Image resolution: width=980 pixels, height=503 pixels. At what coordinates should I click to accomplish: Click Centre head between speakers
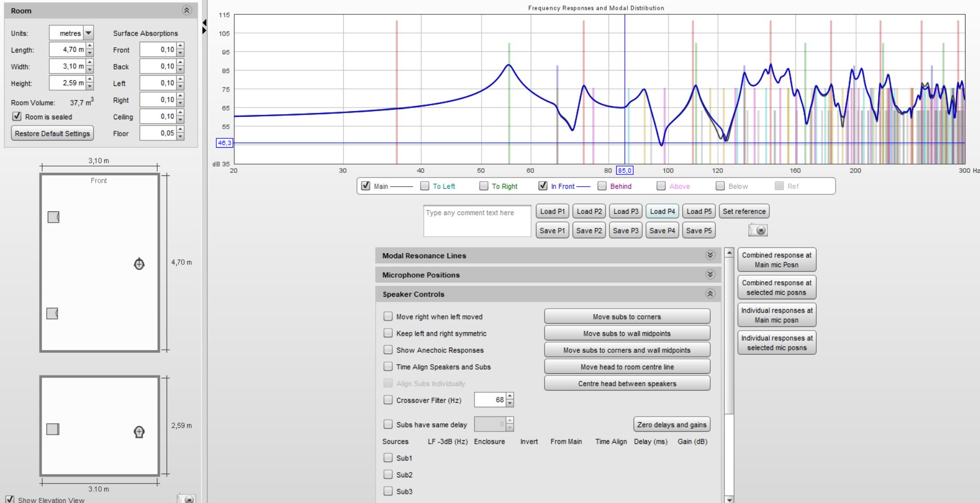[627, 383]
